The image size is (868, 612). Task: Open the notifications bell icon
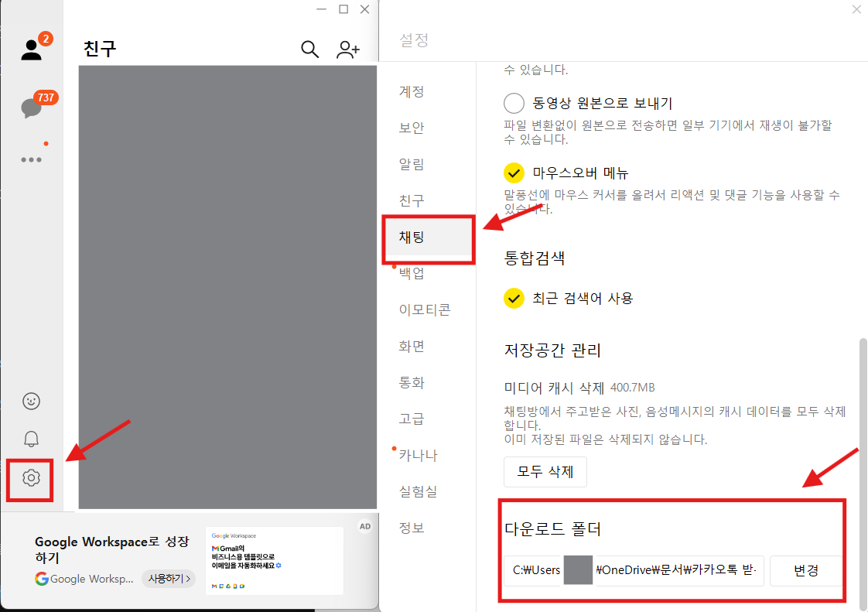32,439
